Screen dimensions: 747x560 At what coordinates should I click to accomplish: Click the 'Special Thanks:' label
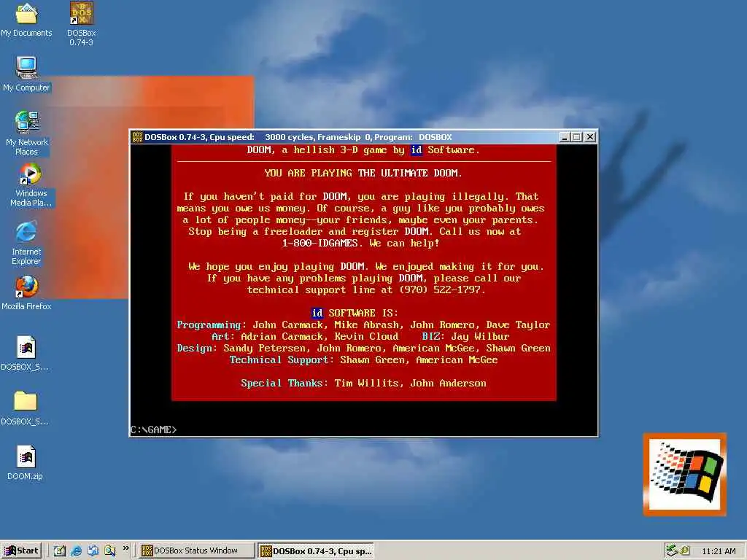[285, 383]
